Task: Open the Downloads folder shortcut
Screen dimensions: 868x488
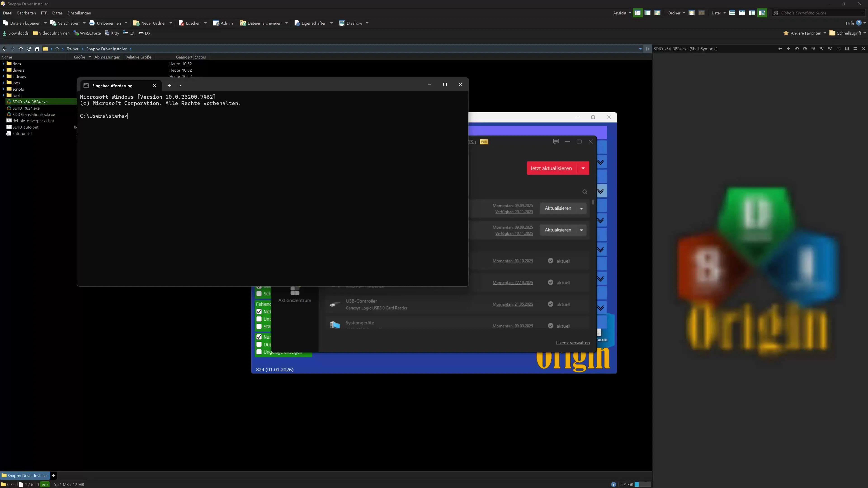Action: (x=16, y=33)
